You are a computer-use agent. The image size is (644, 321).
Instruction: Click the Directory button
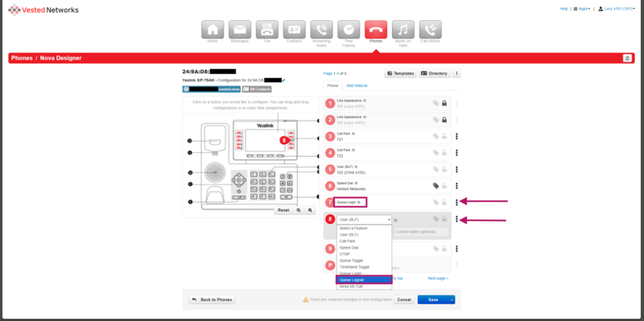(435, 73)
